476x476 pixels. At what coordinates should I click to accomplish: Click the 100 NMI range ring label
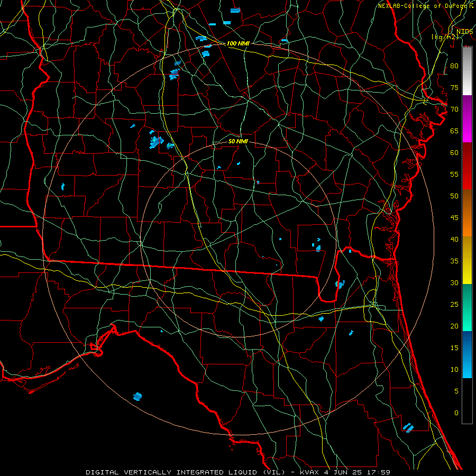coord(238,43)
